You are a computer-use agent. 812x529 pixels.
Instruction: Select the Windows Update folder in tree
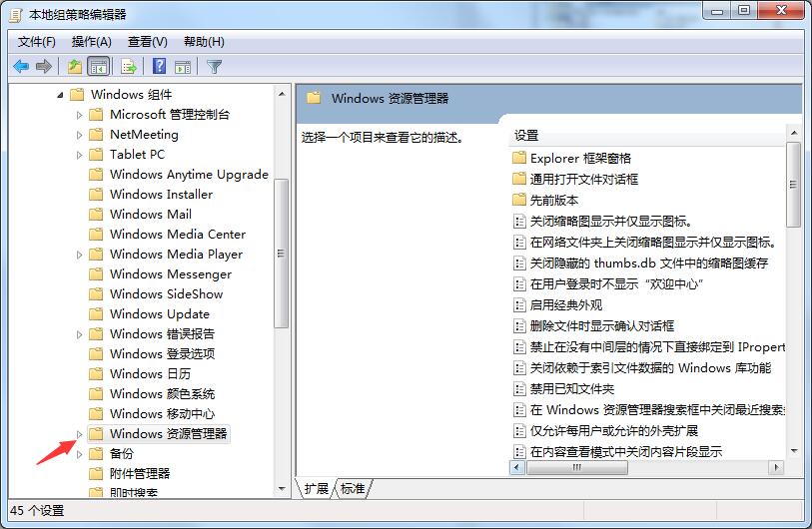click(159, 313)
